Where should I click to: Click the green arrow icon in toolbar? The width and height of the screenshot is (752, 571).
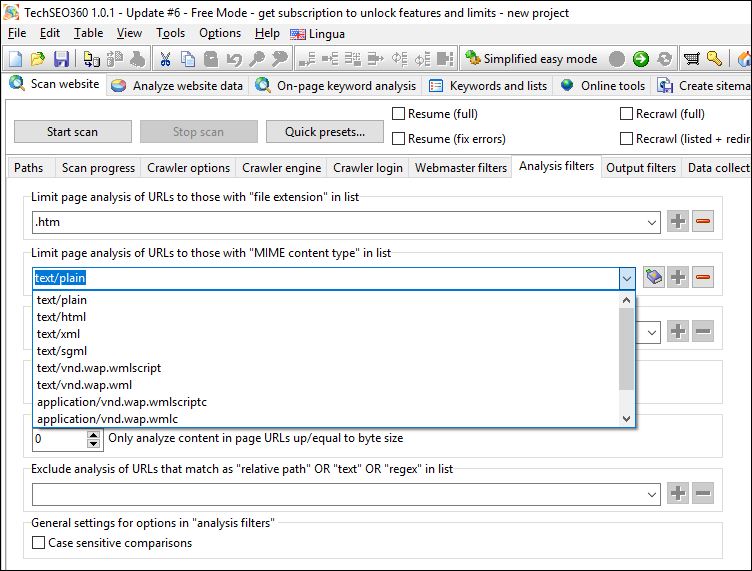click(641, 59)
